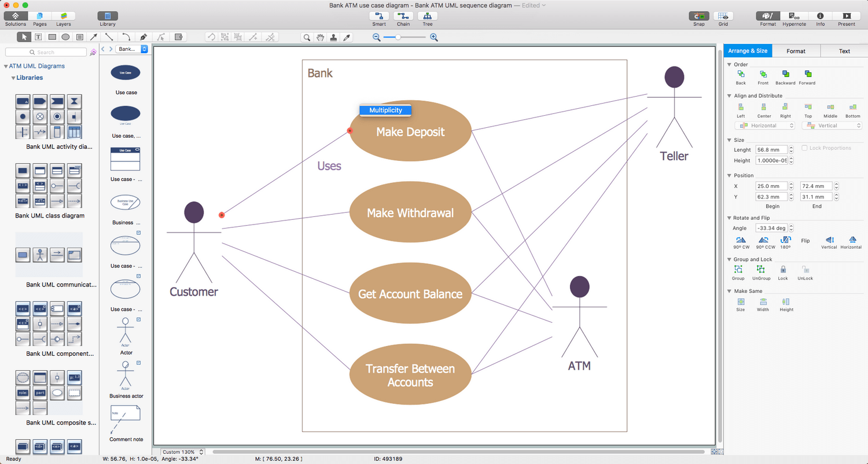Toggle the checkbox beside Actor library shape
868x464 pixels.
(138, 319)
